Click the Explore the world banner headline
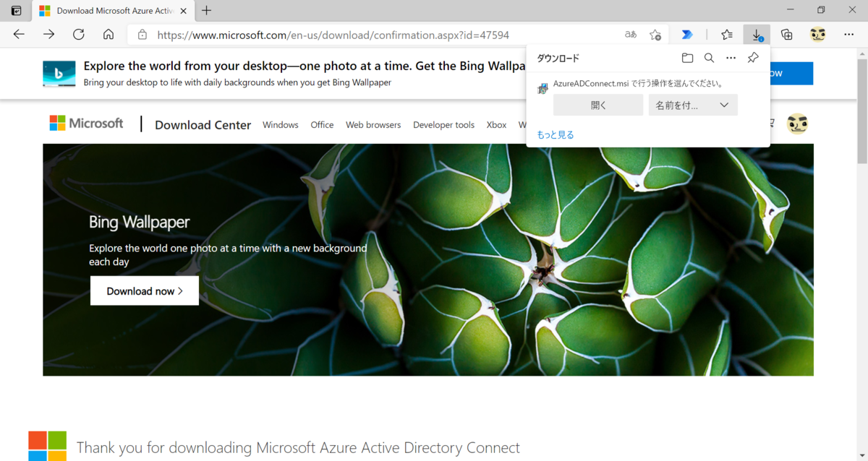 305,66
